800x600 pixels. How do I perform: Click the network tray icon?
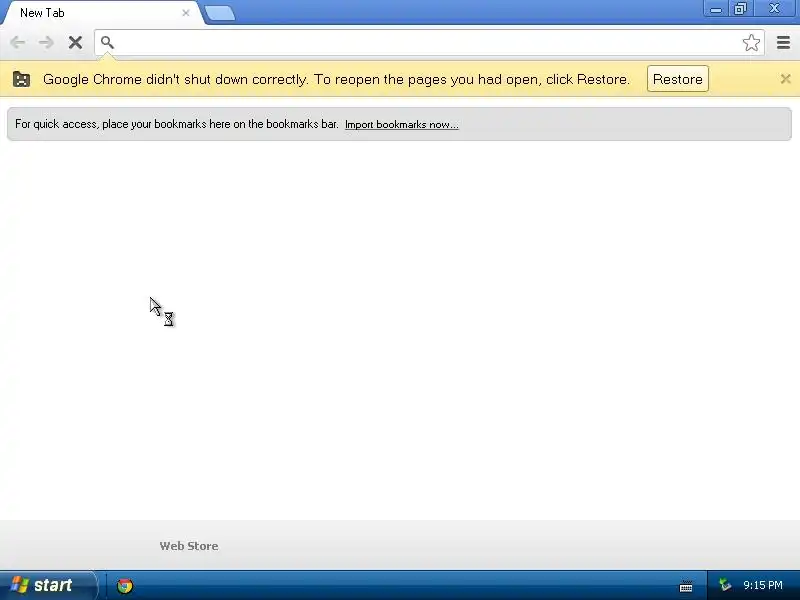click(x=724, y=585)
